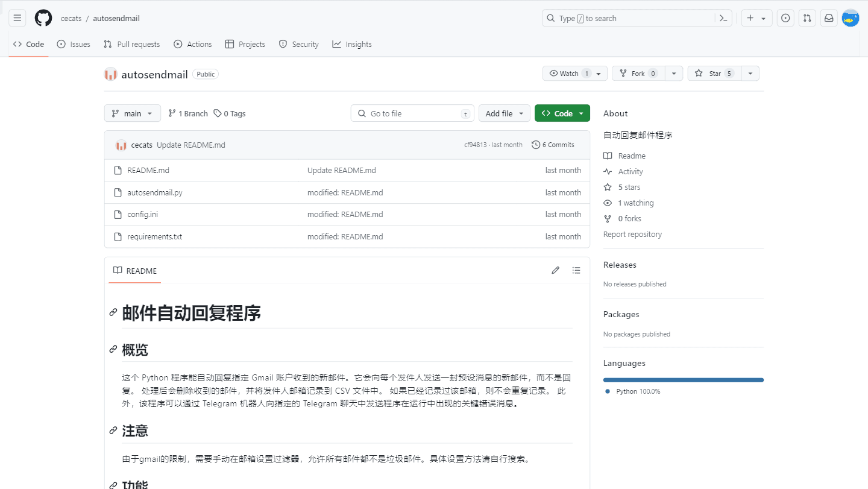Expand the create new plus dropdown
This screenshot has height=489, width=868.
(x=756, y=18)
